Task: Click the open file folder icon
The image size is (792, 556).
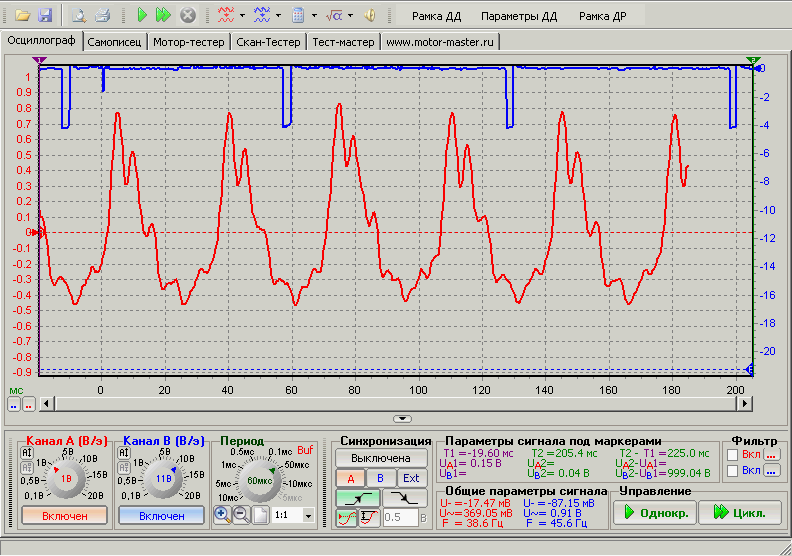Action: [22, 16]
